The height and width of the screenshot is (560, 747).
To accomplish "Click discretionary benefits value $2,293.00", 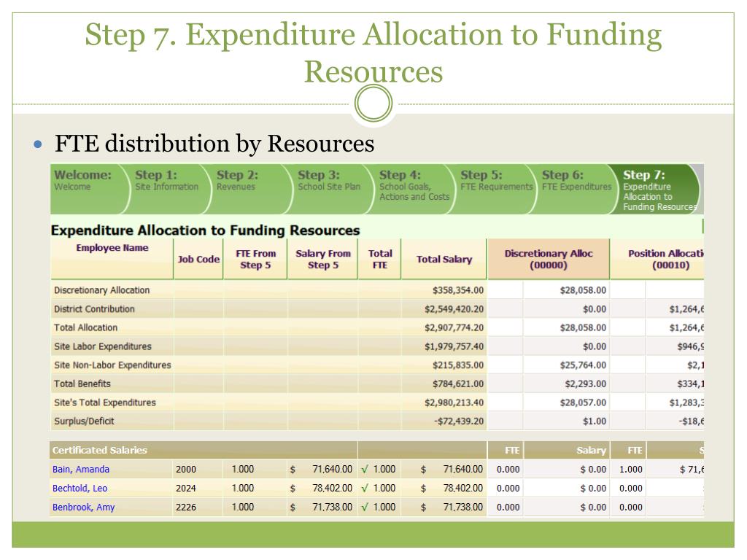I will [x=586, y=384].
